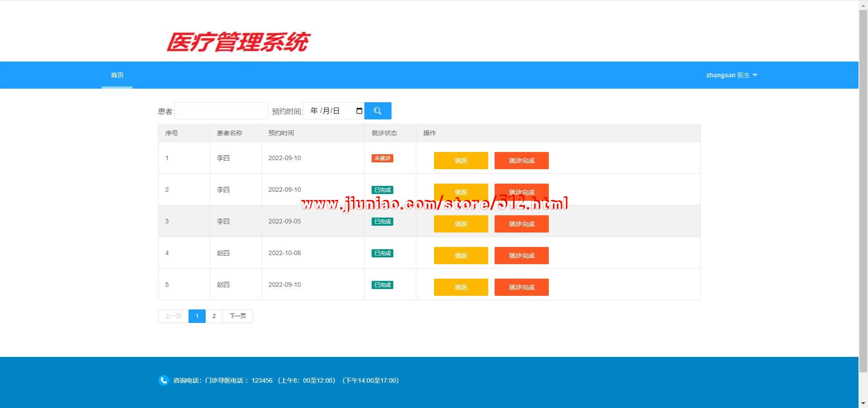
Task: Select page 1 in pagination
Action: (197, 316)
